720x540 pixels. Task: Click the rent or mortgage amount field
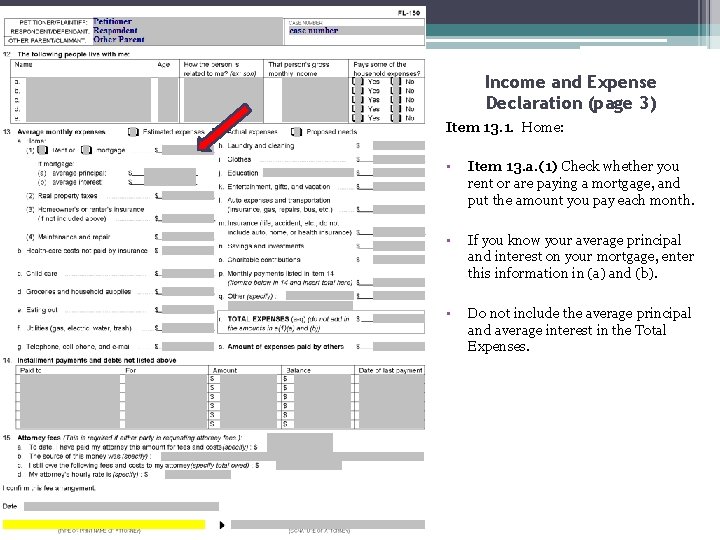(x=188, y=150)
